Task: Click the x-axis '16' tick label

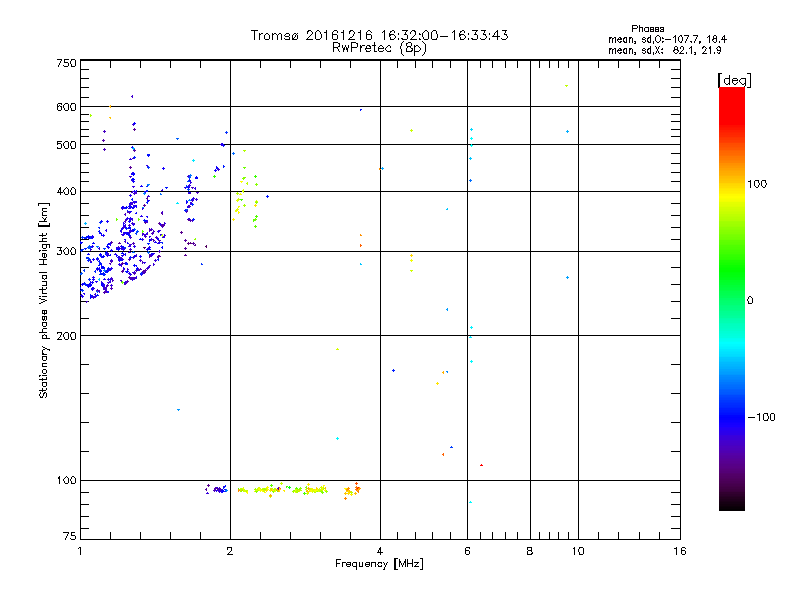Action: coord(680,551)
